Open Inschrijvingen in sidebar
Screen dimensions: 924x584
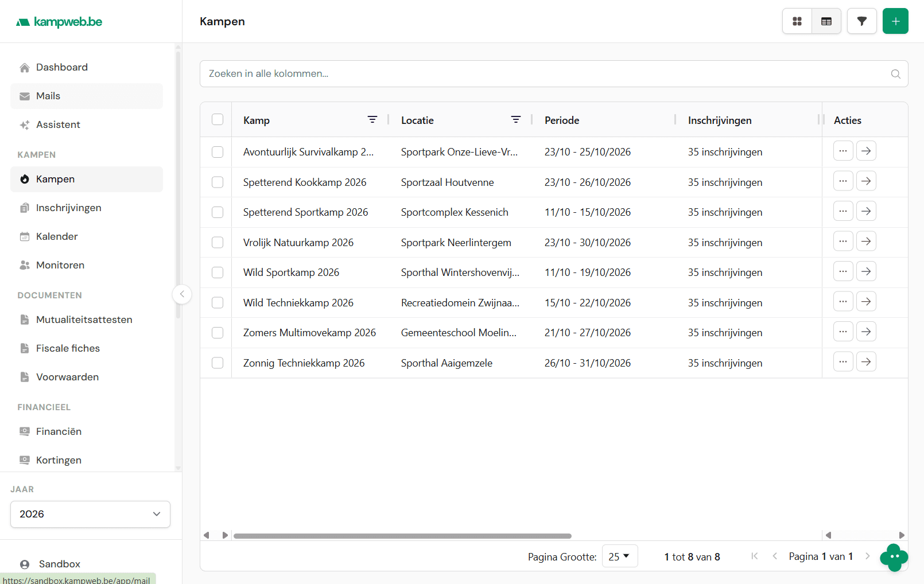[x=87, y=208]
